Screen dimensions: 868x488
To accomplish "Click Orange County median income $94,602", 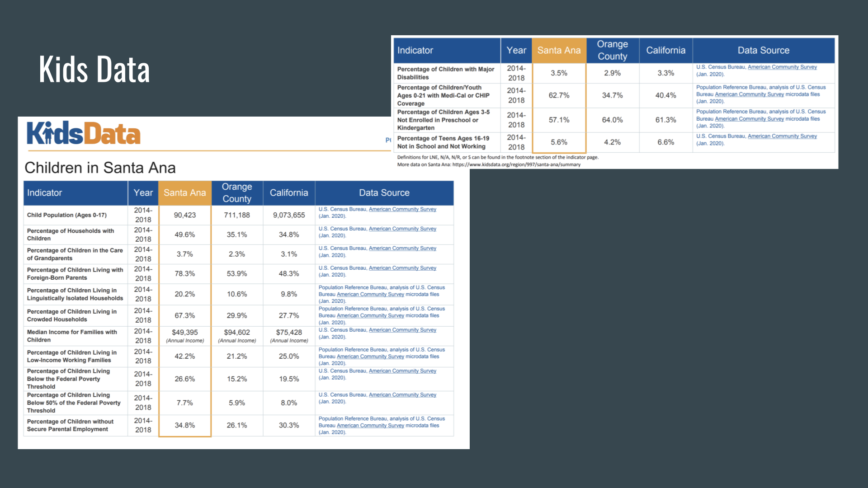I will (x=237, y=332).
